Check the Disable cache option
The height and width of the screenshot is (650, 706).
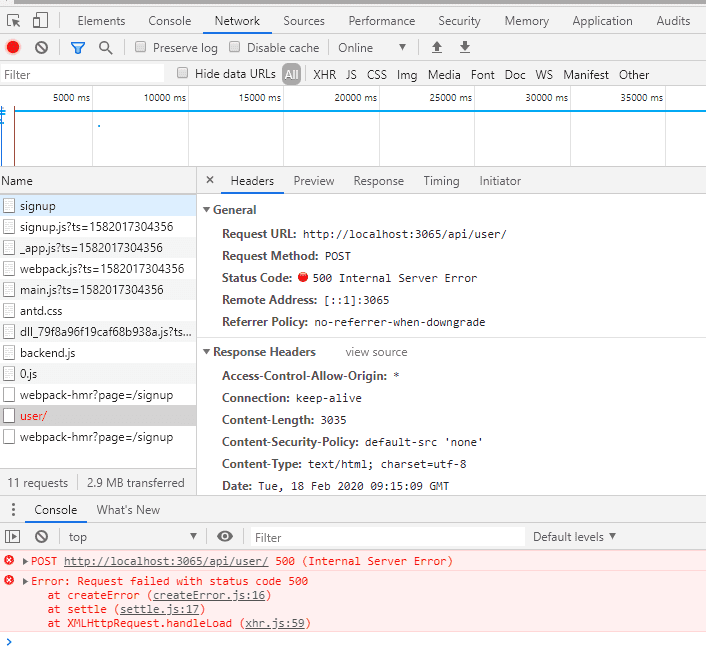click(x=235, y=47)
